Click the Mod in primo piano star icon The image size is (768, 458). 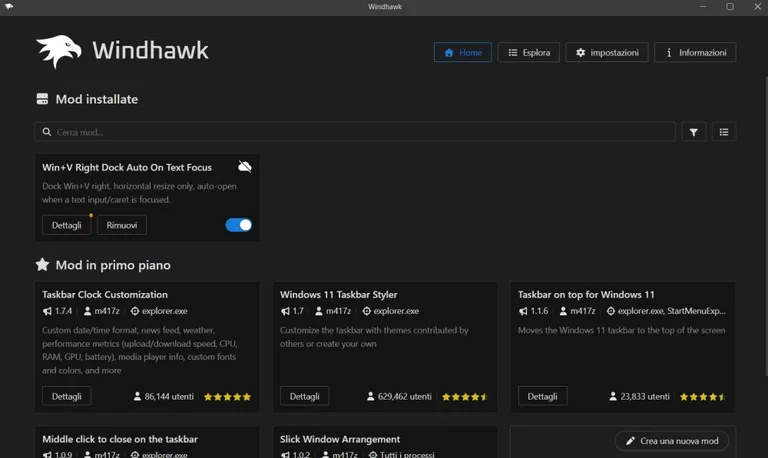pyautogui.click(x=42, y=265)
